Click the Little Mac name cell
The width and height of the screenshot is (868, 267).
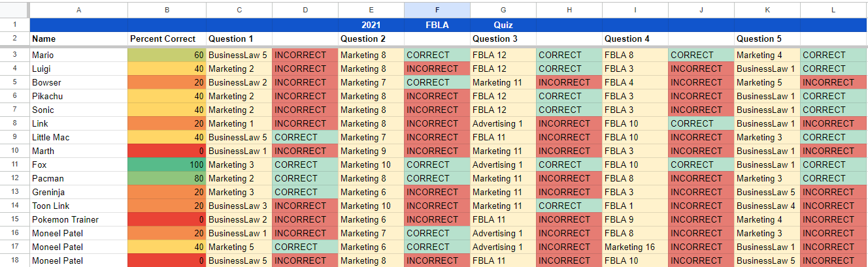pyautogui.click(x=78, y=137)
